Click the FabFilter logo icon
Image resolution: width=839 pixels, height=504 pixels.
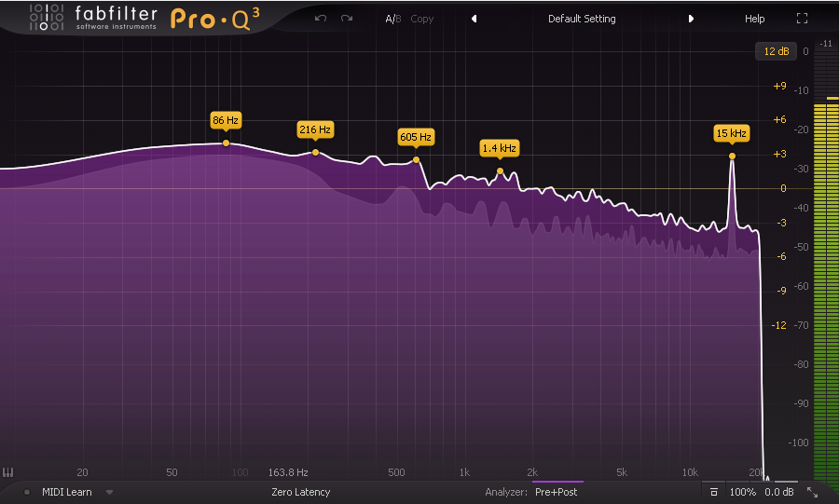(47, 17)
